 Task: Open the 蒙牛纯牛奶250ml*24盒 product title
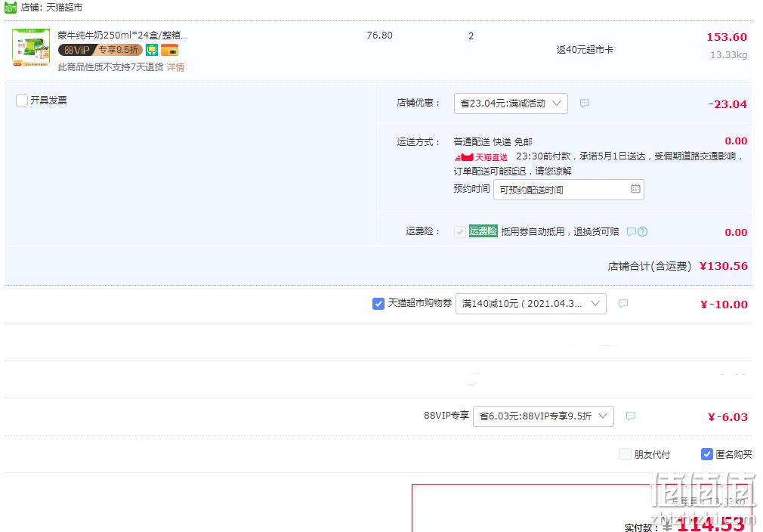pyautogui.click(x=122, y=35)
